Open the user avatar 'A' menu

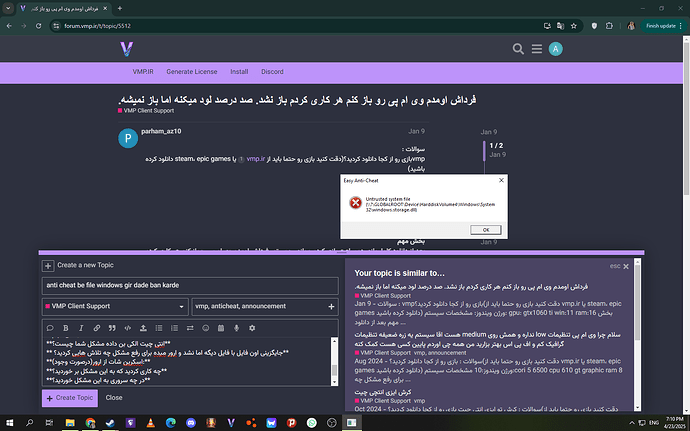coord(555,49)
